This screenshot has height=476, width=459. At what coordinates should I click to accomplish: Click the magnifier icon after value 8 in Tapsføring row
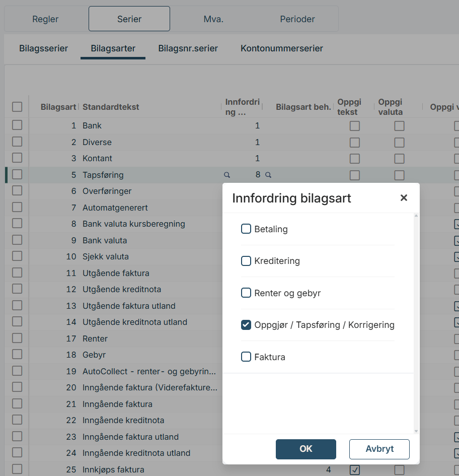point(268,175)
